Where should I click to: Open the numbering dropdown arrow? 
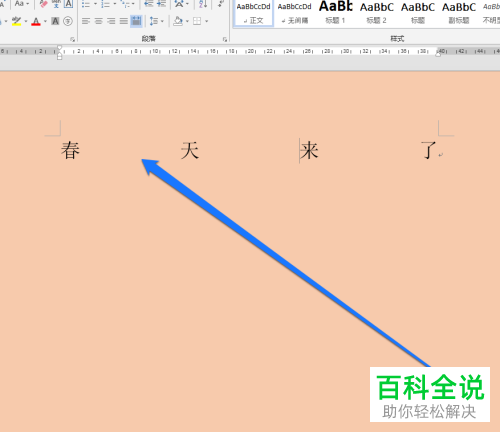pos(115,4)
